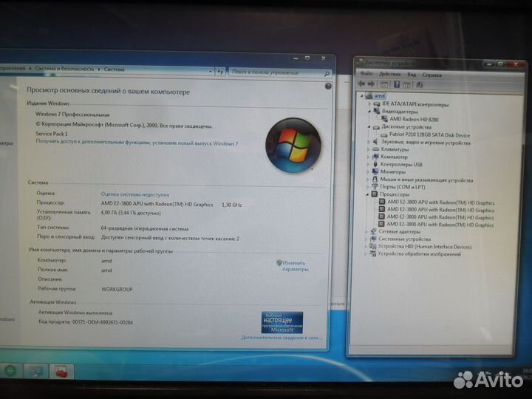Collapse the Процессоры node

pyautogui.click(x=367, y=194)
